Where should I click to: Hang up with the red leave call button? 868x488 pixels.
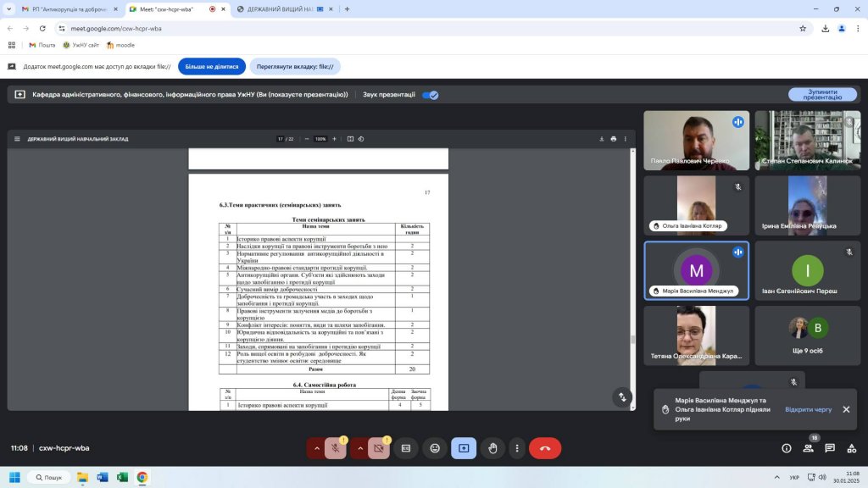click(544, 448)
